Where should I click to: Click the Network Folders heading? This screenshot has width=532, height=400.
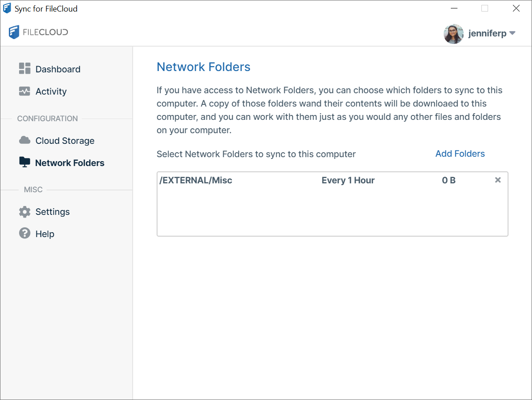203,67
